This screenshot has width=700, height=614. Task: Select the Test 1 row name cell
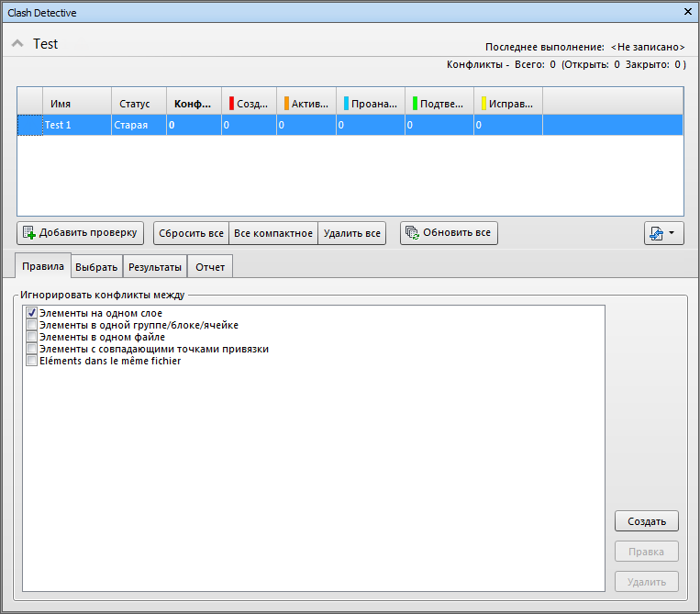coord(77,125)
